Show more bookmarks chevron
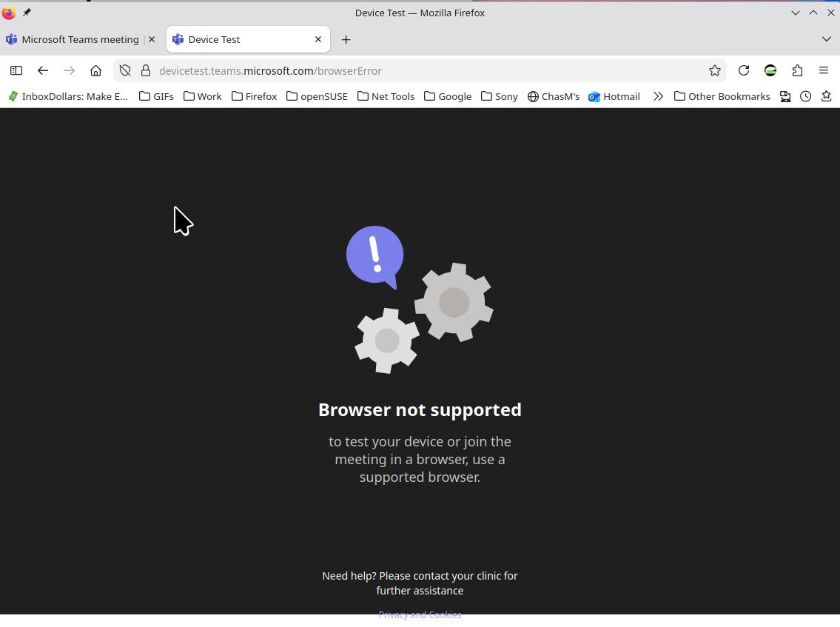 coord(658,96)
